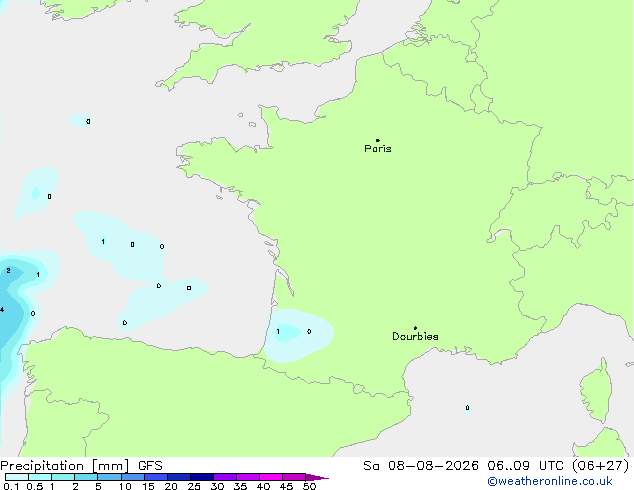634x490 pixels.
Task: Pick the 30 mm purple legend swatch
Action: pyautogui.click(x=224, y=477)
